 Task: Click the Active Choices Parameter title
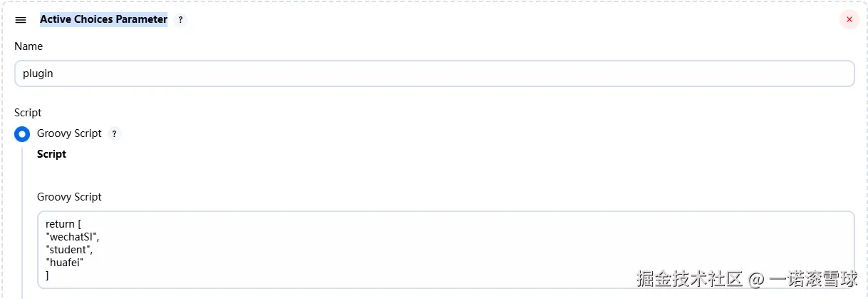point(103,20)
